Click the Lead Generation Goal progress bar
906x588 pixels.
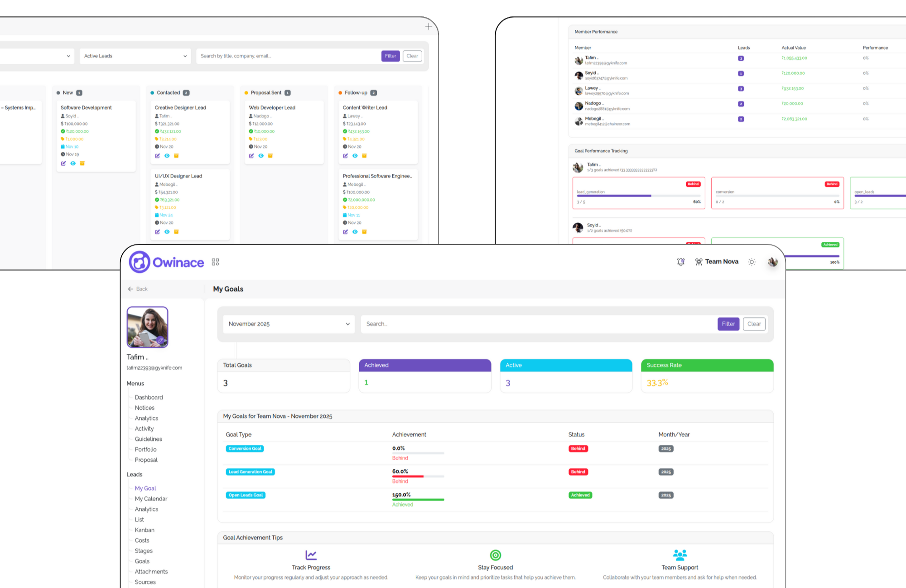418,477
